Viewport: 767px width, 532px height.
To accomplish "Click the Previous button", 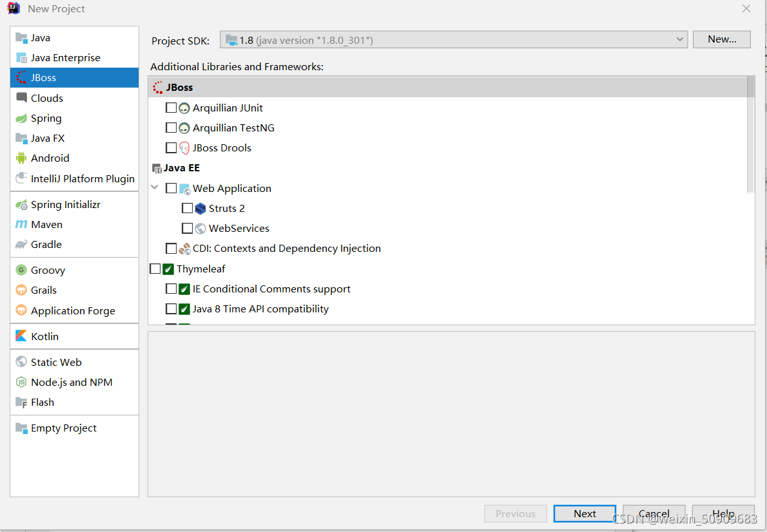I will (516, 514).
